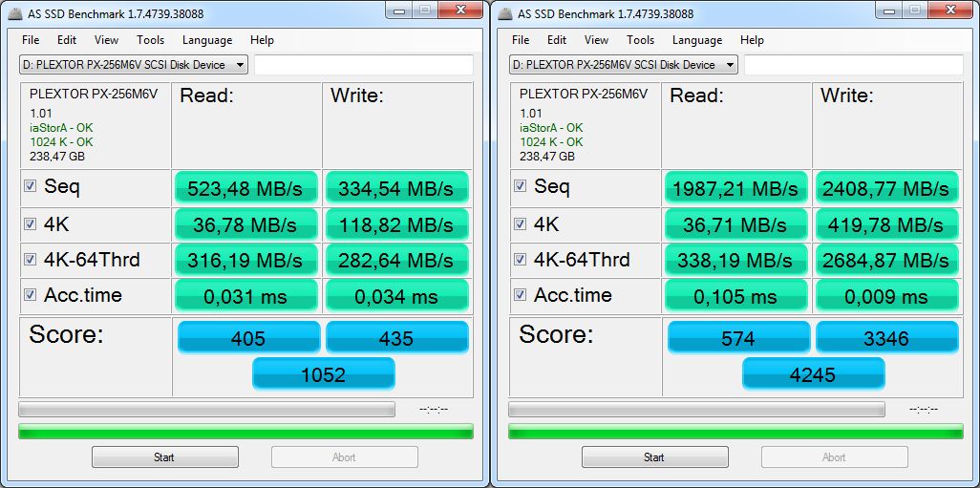Click Abort button in left window
This screenshot has height=488, width=980.
pos(345,456)
